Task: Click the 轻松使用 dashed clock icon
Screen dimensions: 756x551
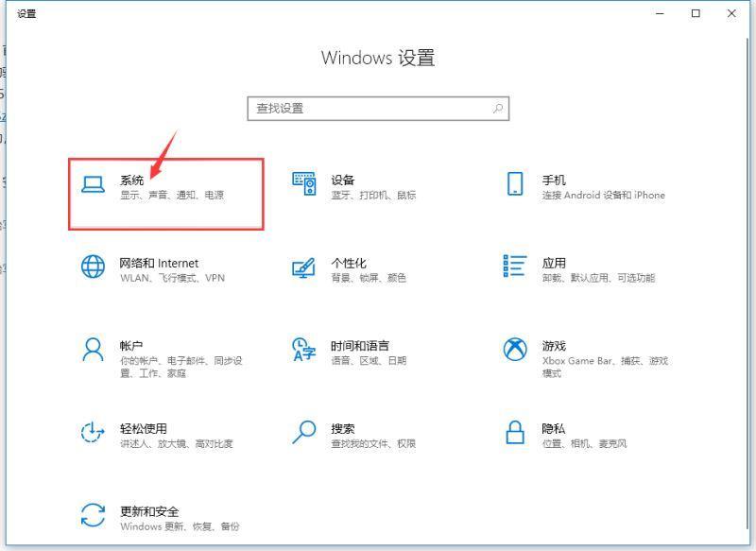Action: click(x=93, y=432)
